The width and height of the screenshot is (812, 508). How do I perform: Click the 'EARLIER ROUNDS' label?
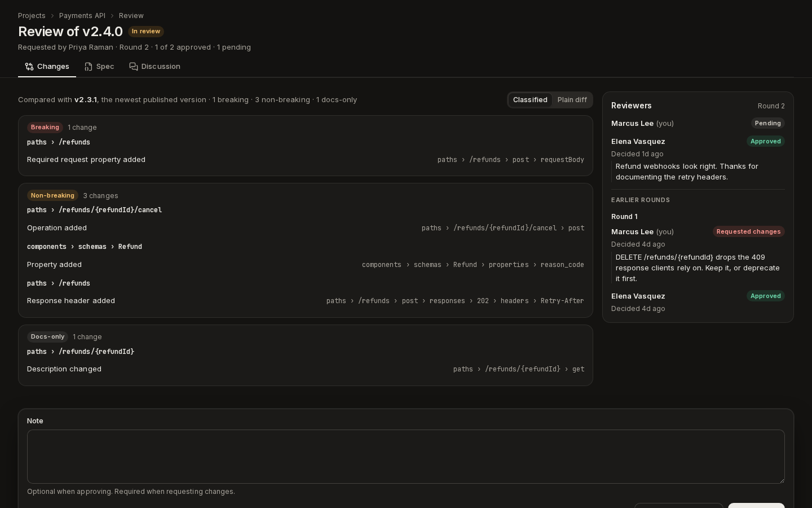tap(641, 200)
